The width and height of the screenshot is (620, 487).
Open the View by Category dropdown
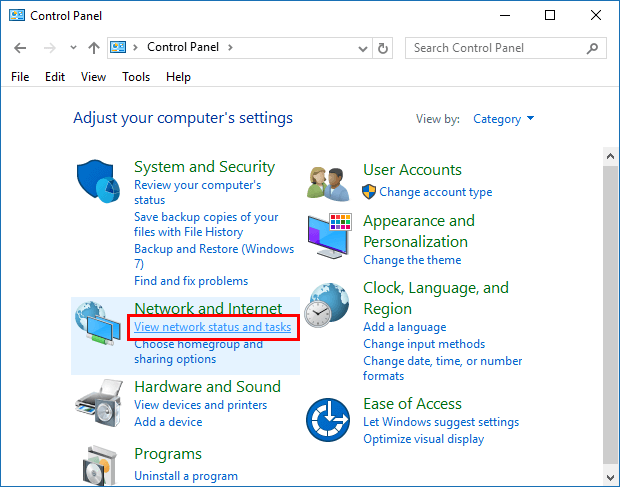click(504, 119)
